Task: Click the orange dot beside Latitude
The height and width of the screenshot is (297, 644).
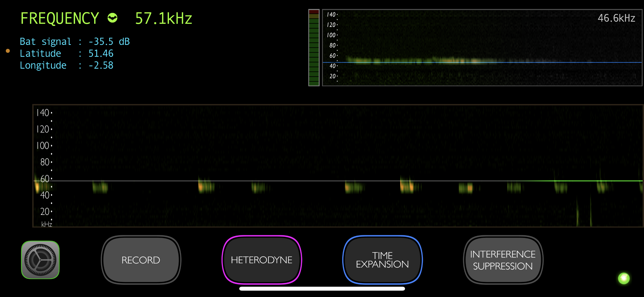Action: (8, 51)
